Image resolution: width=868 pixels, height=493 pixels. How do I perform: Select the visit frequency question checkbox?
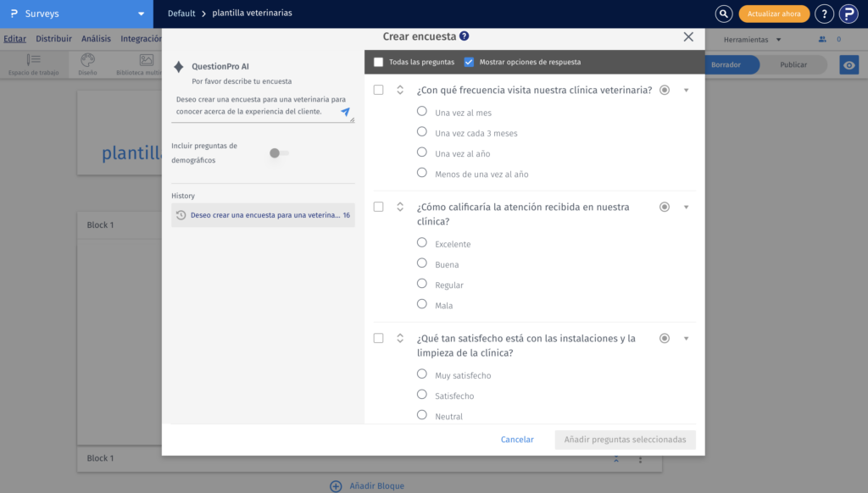(x=378, y=90)
